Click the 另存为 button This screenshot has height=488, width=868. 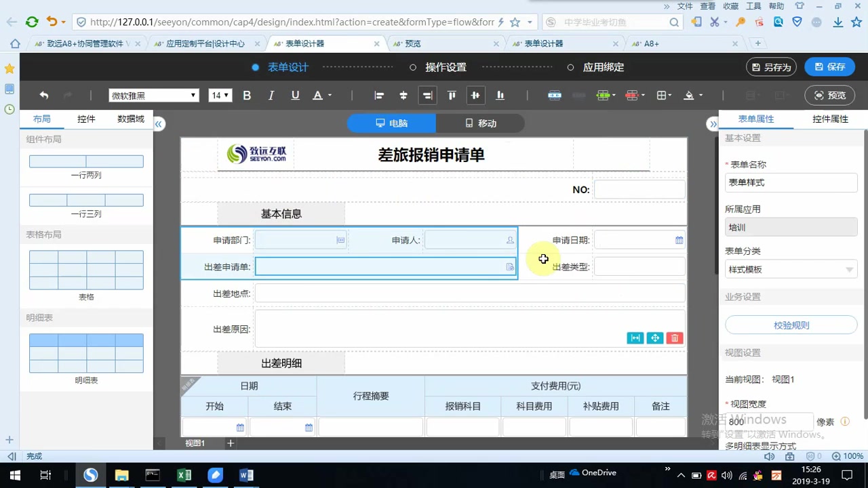pyautogui.click(x=771, y=67)
